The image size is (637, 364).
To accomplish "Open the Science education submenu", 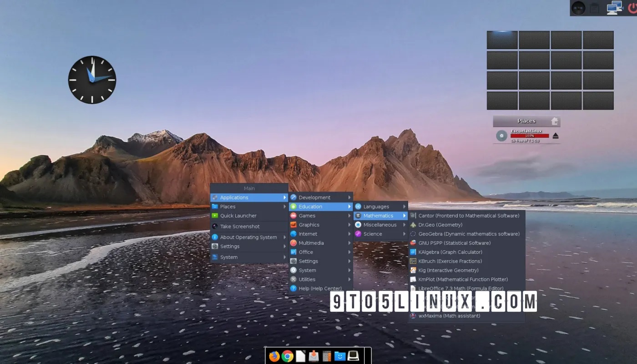I will 381,234.
